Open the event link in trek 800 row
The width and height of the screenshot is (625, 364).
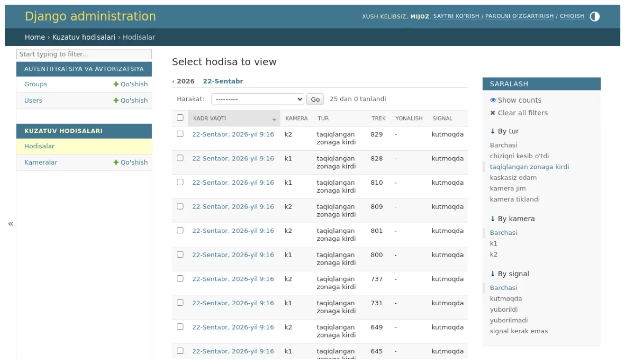tap(233, 255)
